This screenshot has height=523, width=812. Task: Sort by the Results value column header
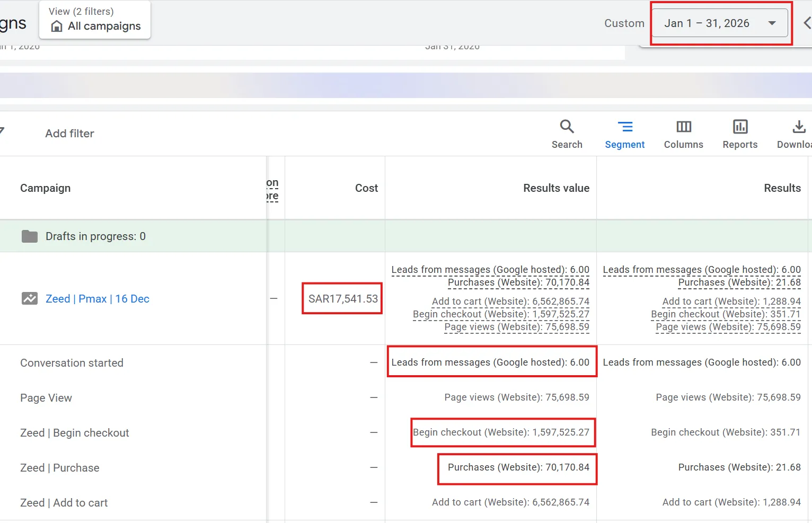pyautogui.click(x=556, y=188)
